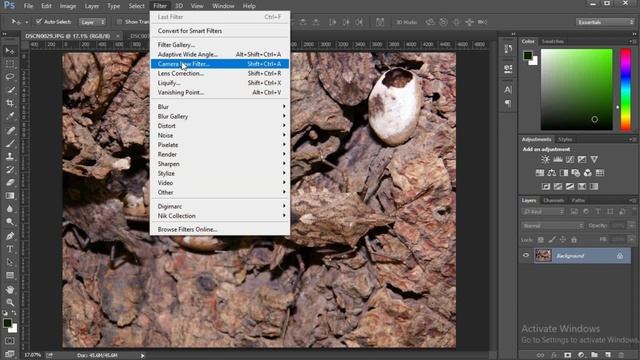Switch to the Swatches tab

point(553,42)
